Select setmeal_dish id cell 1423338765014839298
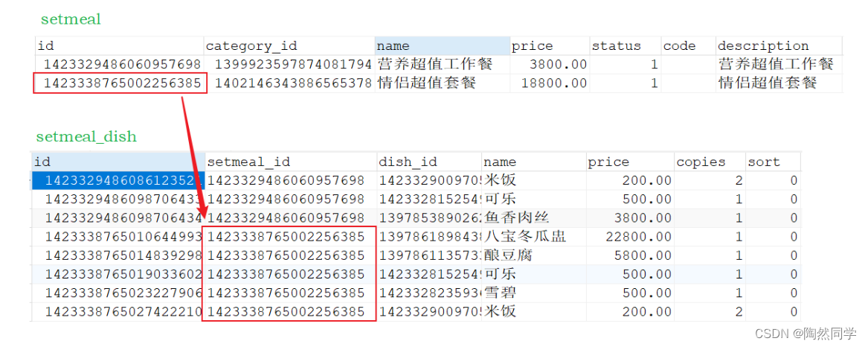The image size is (868, 347). (x=118, y=255)
